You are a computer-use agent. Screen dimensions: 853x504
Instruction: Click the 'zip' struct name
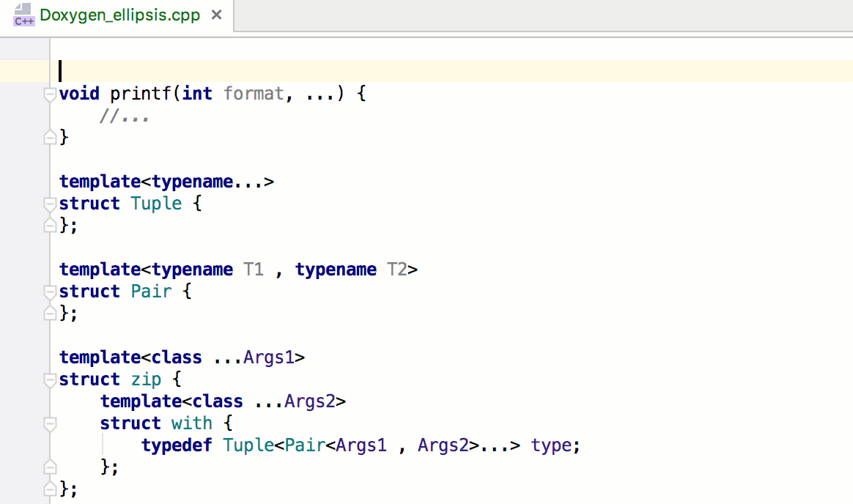[146, 379]
